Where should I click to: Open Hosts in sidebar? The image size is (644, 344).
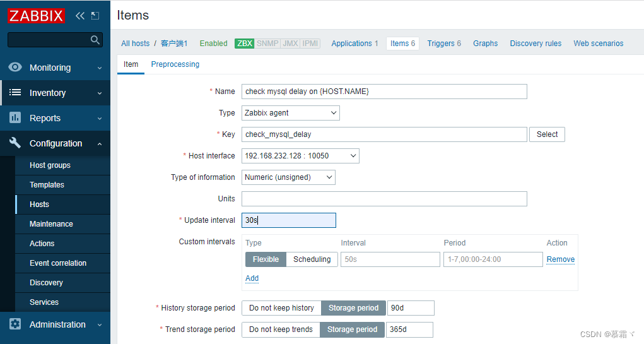pyautogui.click(x=39, y=205)
